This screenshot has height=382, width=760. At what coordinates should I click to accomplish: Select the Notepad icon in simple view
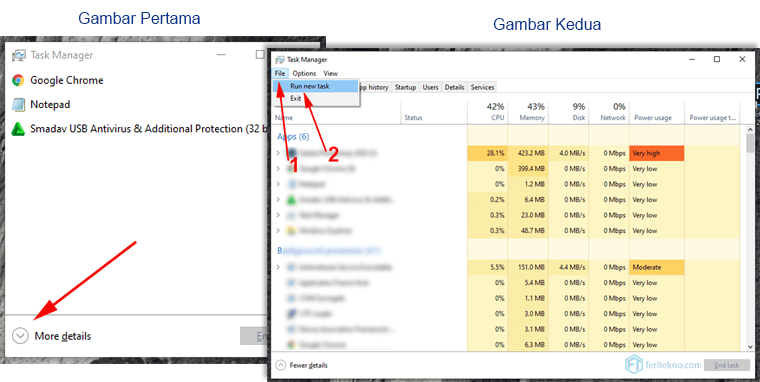pyautogui.click(x=18, y=105)
